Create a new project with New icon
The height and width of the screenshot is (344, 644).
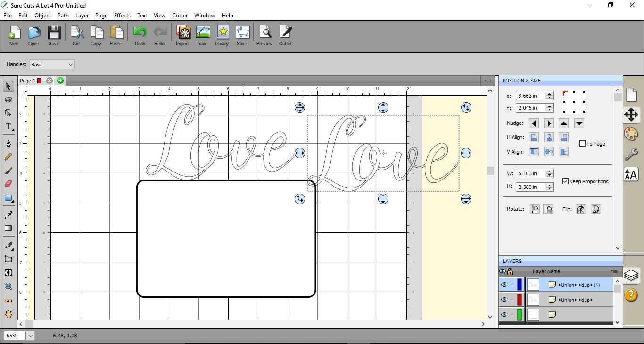pos(14,35)
